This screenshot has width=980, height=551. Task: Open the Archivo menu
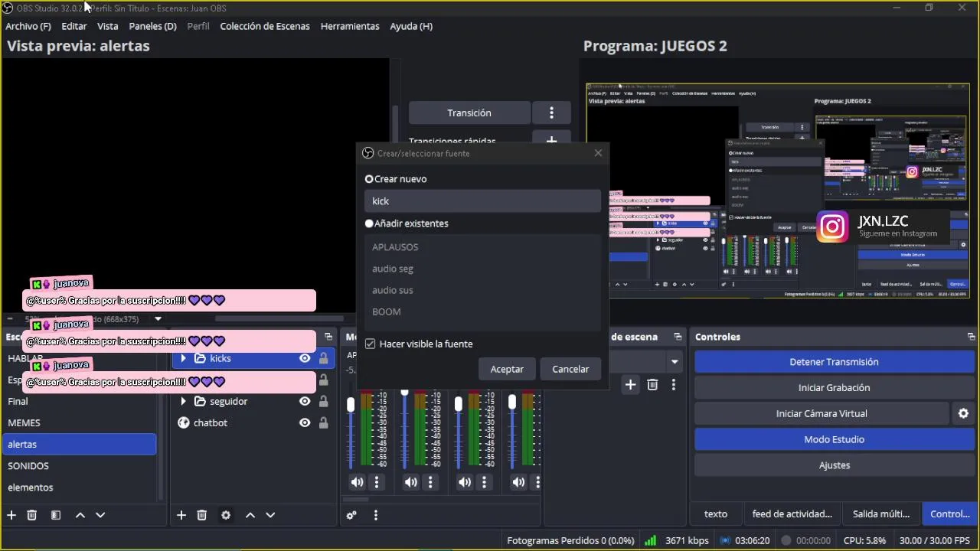click(28, 26)
